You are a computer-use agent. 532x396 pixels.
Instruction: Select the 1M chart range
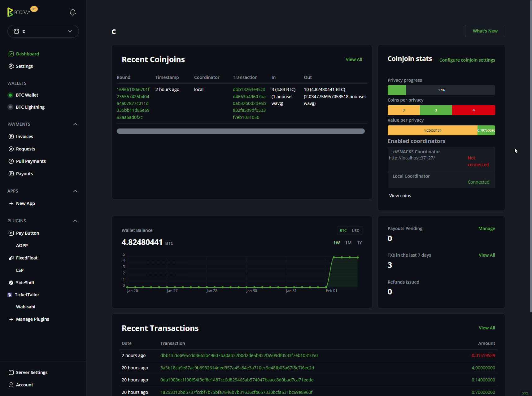pos(348,243)
